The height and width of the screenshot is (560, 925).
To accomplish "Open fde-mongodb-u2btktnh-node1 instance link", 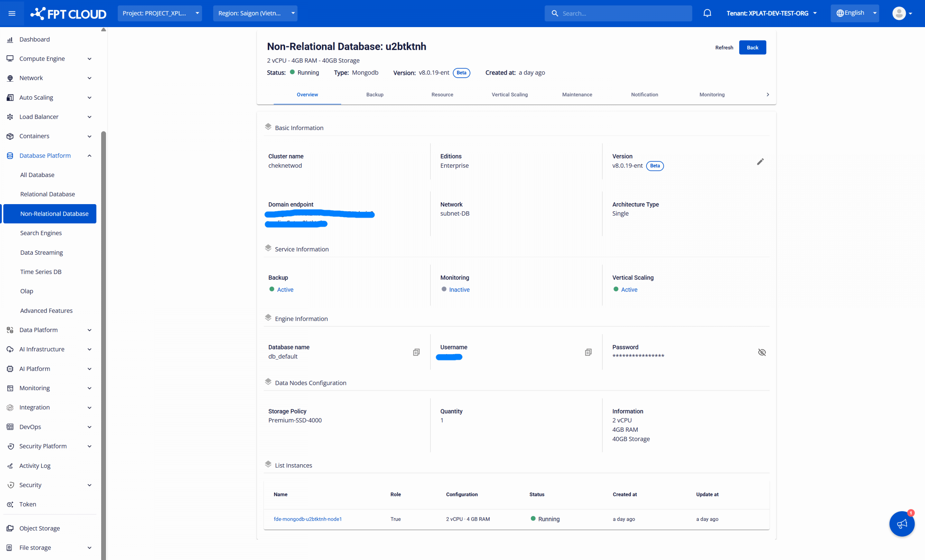I will click(307, 519).
